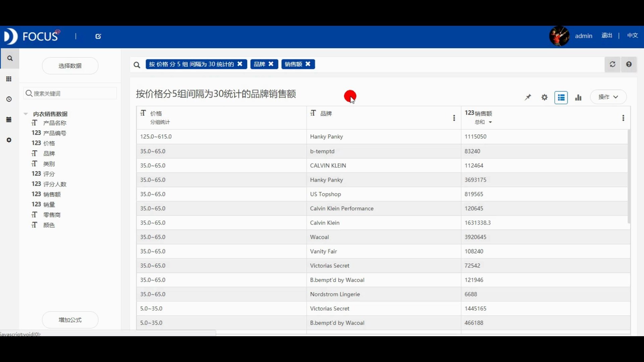Open the 操作 dropdown menu
The image size is (644, 362).
click(x=608, y=97)
